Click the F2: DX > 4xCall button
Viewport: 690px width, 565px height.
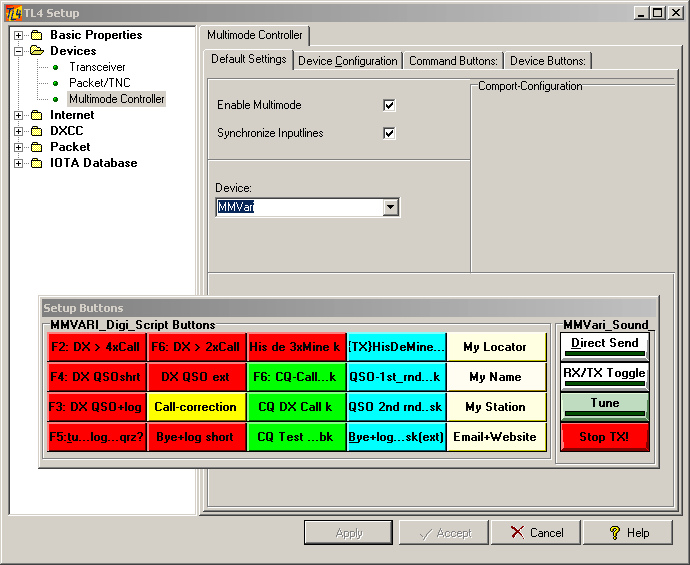click(96, 347)
